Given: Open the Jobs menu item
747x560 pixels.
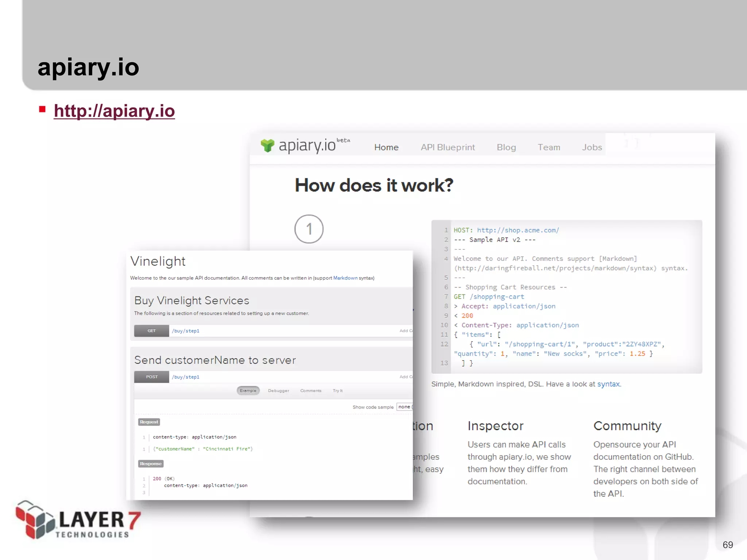Looking at the screenshot, I should coord(592,147).
